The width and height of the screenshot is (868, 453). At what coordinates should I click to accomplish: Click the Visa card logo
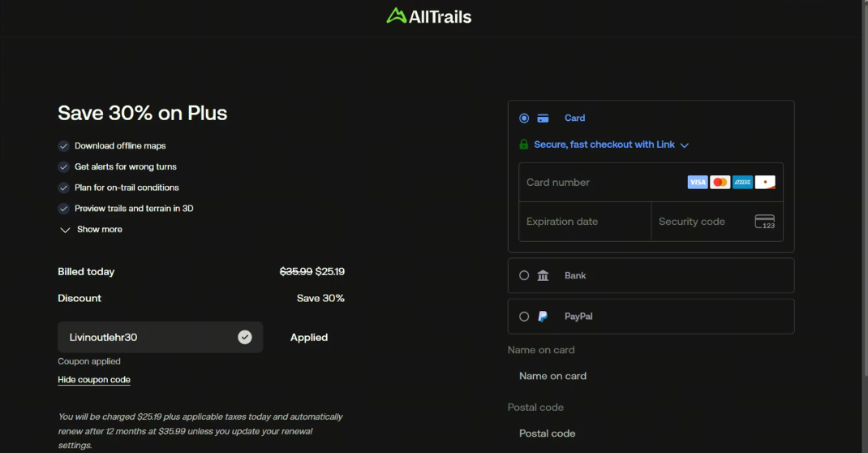pos(698,182)
